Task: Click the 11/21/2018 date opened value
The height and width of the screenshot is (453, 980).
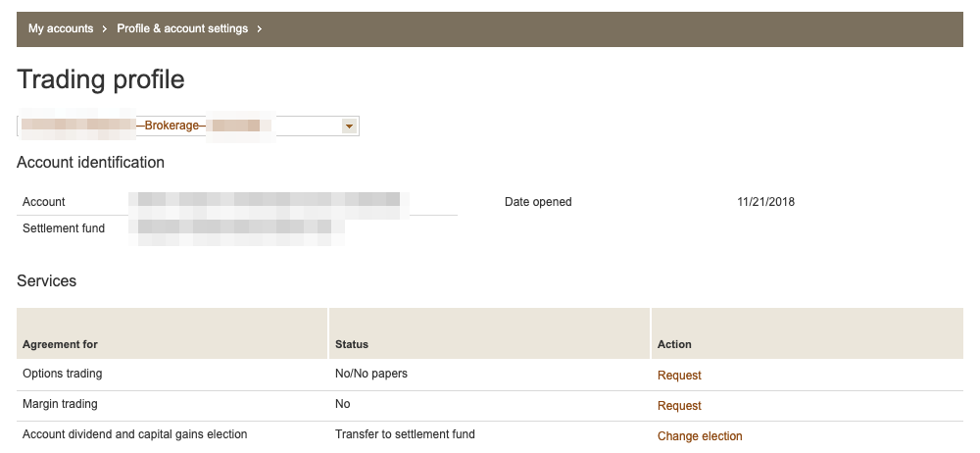Action: [765, 202]
